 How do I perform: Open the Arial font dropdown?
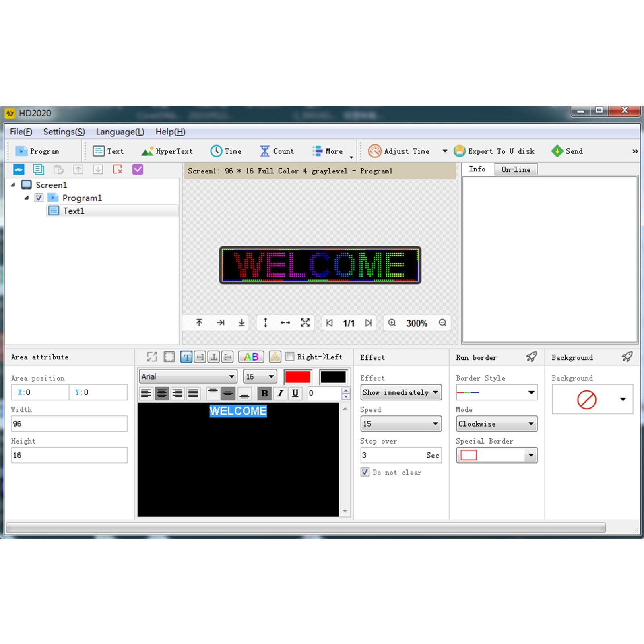click(188, 376)
